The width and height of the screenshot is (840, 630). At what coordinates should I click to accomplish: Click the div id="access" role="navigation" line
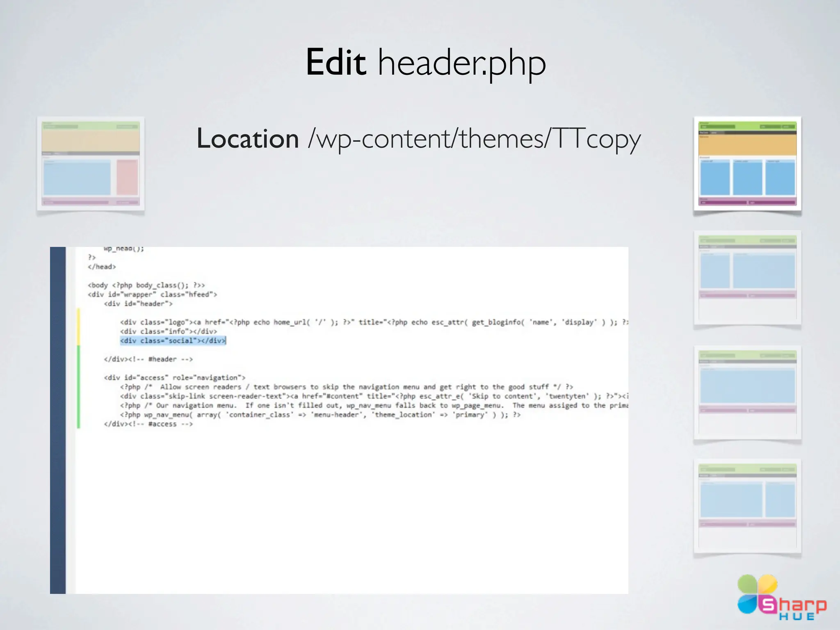(x=175, y=378)
